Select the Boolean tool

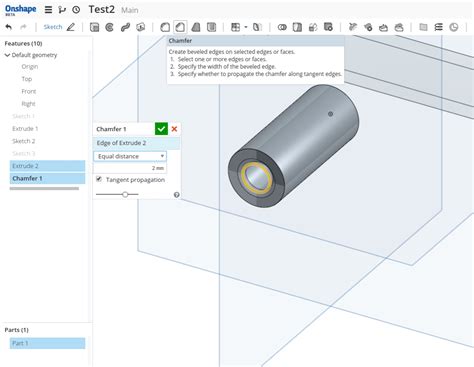click(x=282, y=27)
